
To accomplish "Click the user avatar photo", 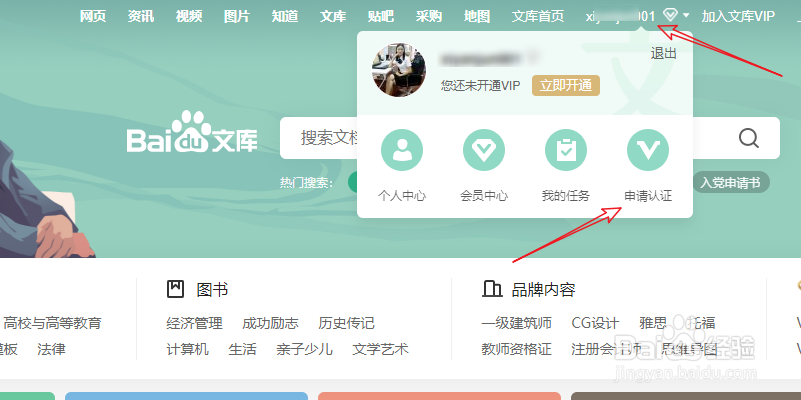I will [x=398, y=70].
